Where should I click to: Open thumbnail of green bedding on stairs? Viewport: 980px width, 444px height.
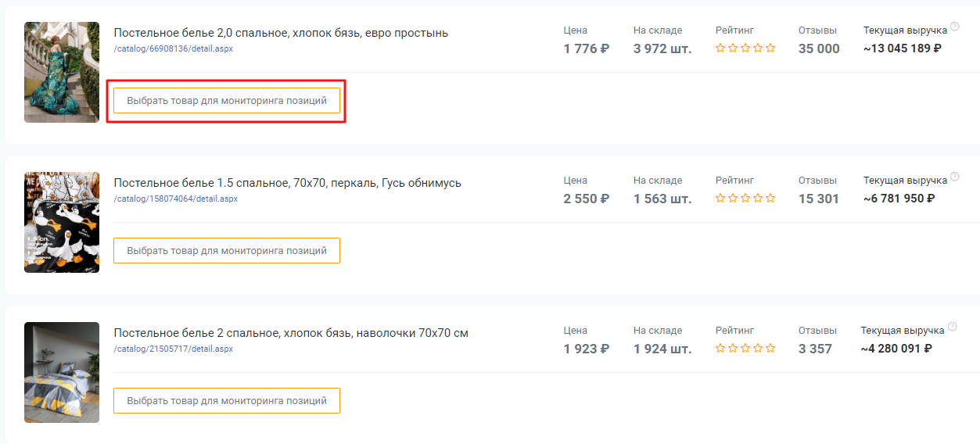coord(62,72)
